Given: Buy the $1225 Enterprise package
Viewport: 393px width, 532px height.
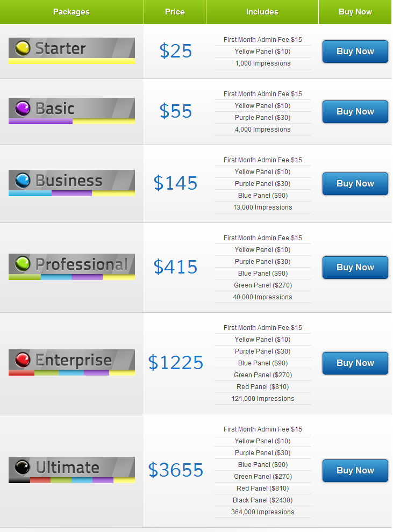Looking at the screenshot, I should (x=355, y=363).
